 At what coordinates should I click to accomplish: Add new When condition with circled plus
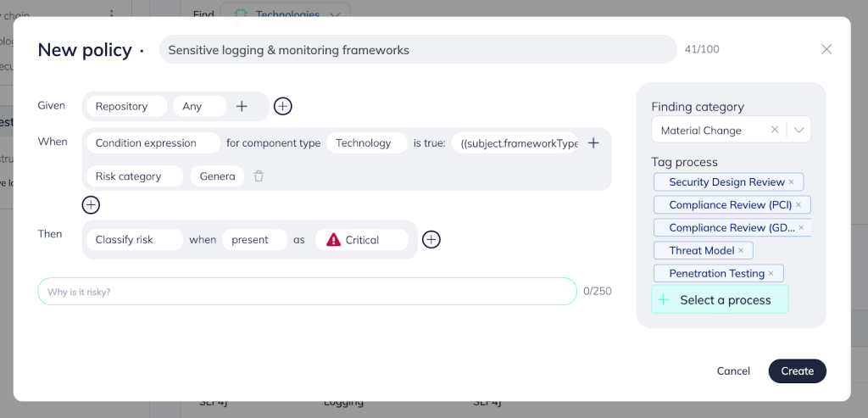pos(91,204)
